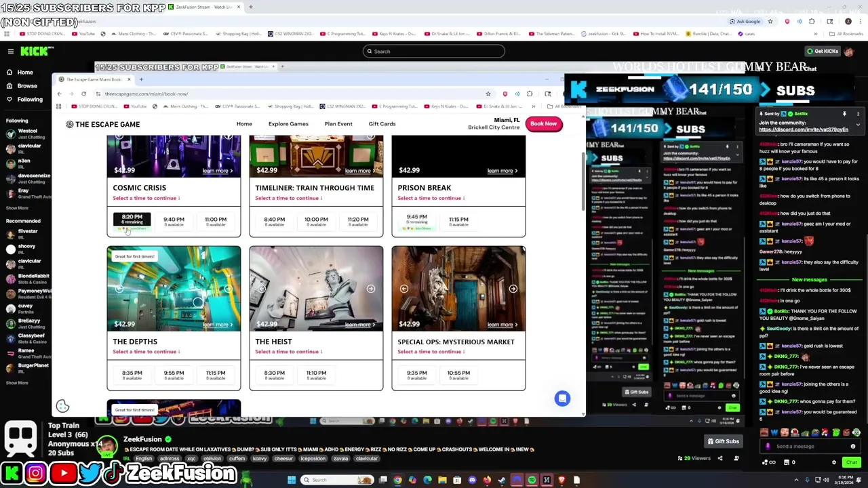Viewport: 868px width, 488px height.
Task: Expand Show More under Recommended
Action: coord(17,383)
